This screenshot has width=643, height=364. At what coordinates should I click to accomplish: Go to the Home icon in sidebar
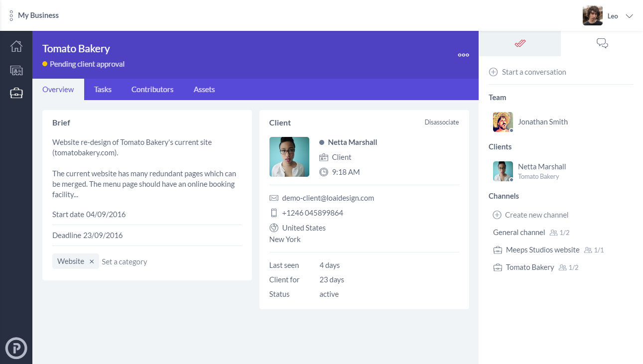tap(16, 46)
